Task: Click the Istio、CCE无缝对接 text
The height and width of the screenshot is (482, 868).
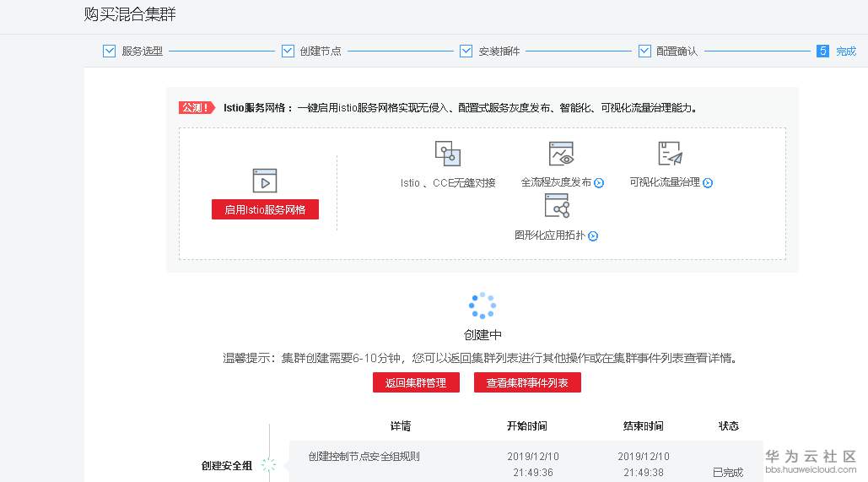Action: coord(448,183)
